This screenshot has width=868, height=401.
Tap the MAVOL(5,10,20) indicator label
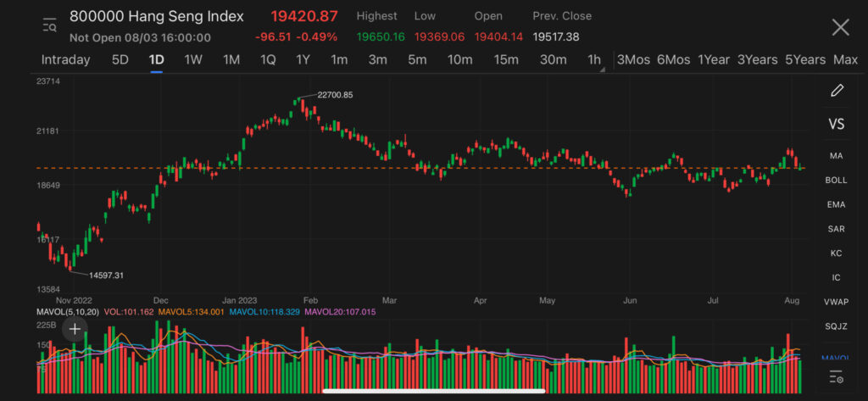(68, 312)
